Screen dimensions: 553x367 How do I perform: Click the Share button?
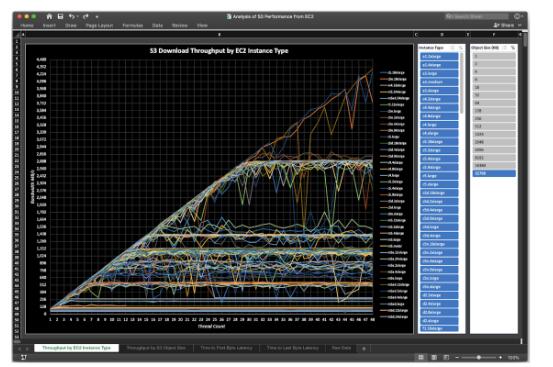[x=504, y=25]
